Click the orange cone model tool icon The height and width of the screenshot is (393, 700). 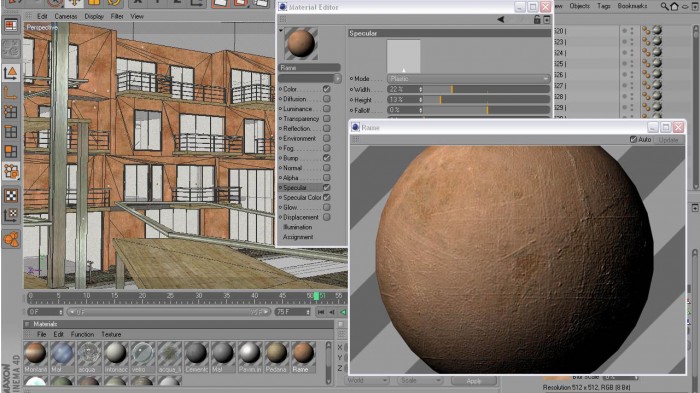(x=10, y=72)
